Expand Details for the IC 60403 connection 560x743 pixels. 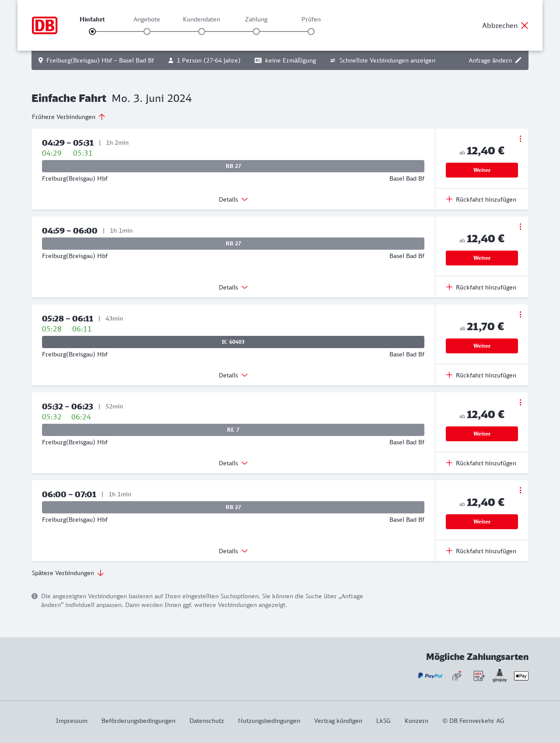pos(233,375)
